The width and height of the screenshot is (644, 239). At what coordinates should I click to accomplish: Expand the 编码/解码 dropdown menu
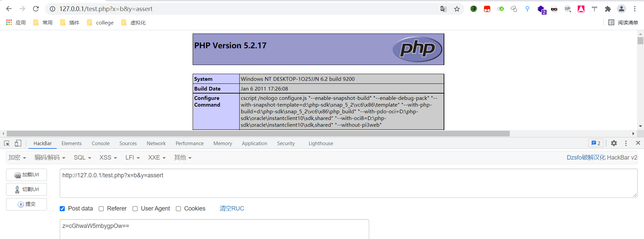pos(50,158)
